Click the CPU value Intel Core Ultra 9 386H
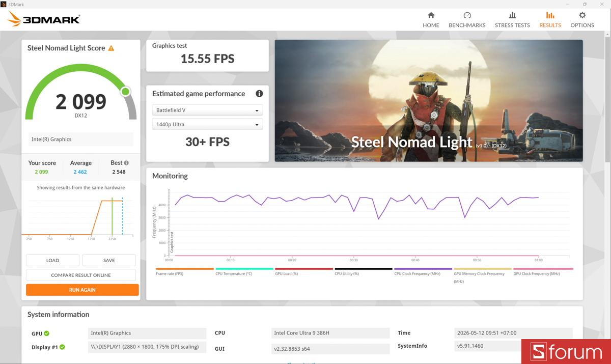The width and height of the screenshot is (611, 364). (x=330, y=333)
